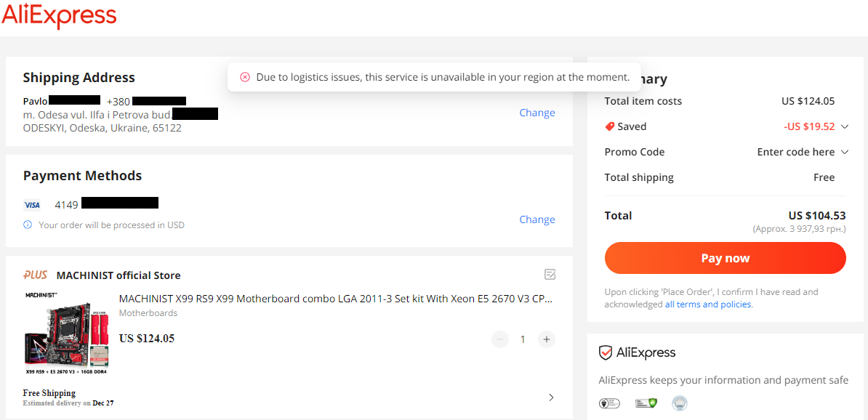868x420 pixels.
Task: Click the AliExpress logo in header
Action: coord(59,15)
